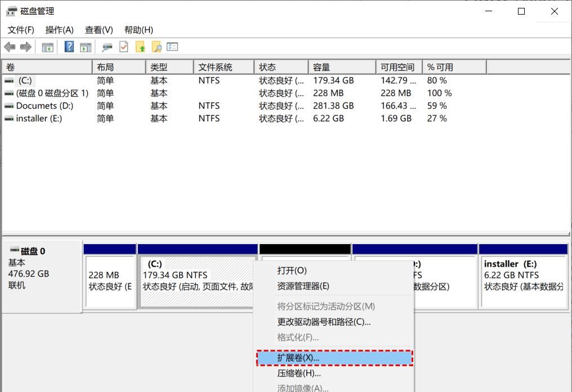
Task: Click the folder with magnifier icon
Action: 157,47
